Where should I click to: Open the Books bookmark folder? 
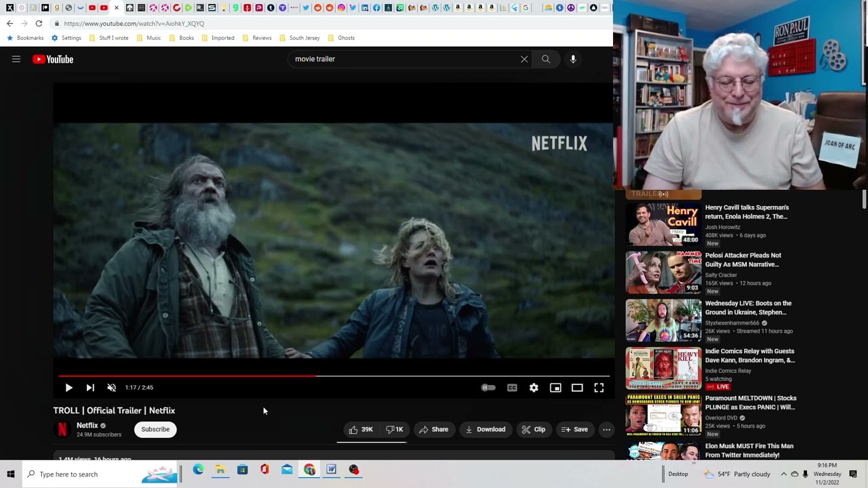pyautogui.click(x=181, y=38)
